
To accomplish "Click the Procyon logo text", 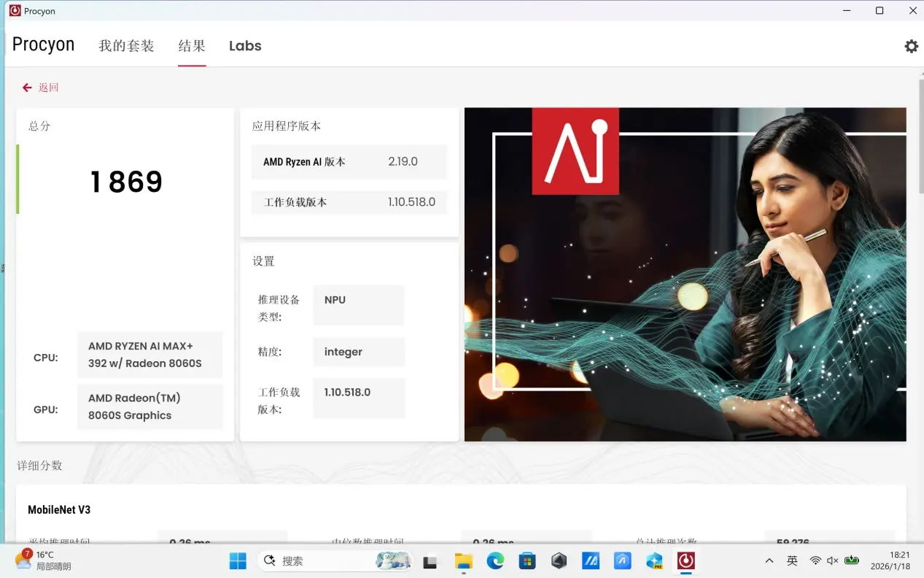I will [x=43, y=45].
